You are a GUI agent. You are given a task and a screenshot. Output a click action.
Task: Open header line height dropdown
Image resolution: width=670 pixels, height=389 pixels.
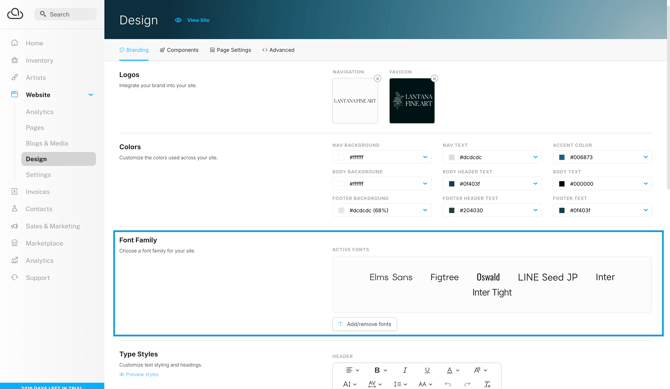pos(400,384)
